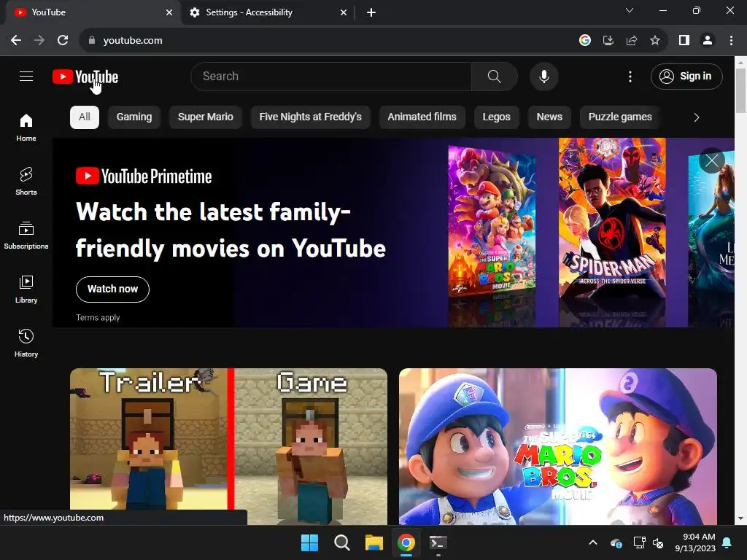This screenshot has height=560, width=747.
Task: Open the Trailer vs Game Minecraft video
Action: click(x=228, y=446)
